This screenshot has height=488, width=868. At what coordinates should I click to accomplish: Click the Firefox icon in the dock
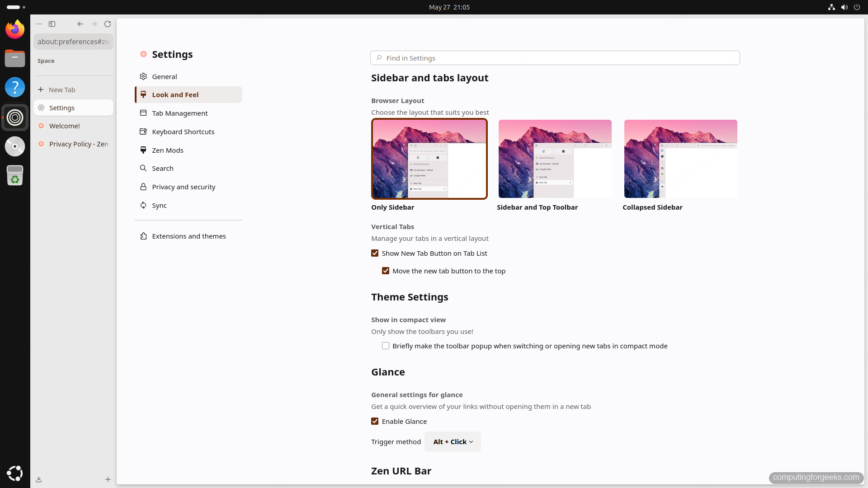coord(15,29)
